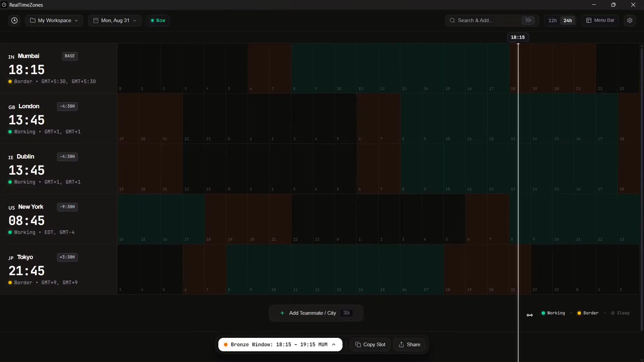Click the chevron beside Mon, Aug 31

click(x=135, y=20)
